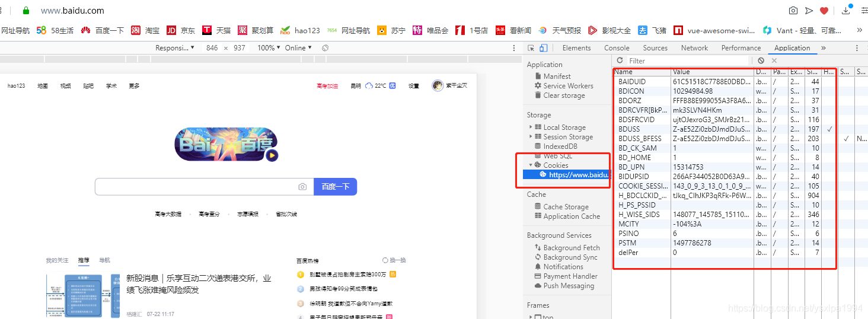Show more DevTools tabs chevron
This screenshot has height=319, width=868.
point(823,48)
